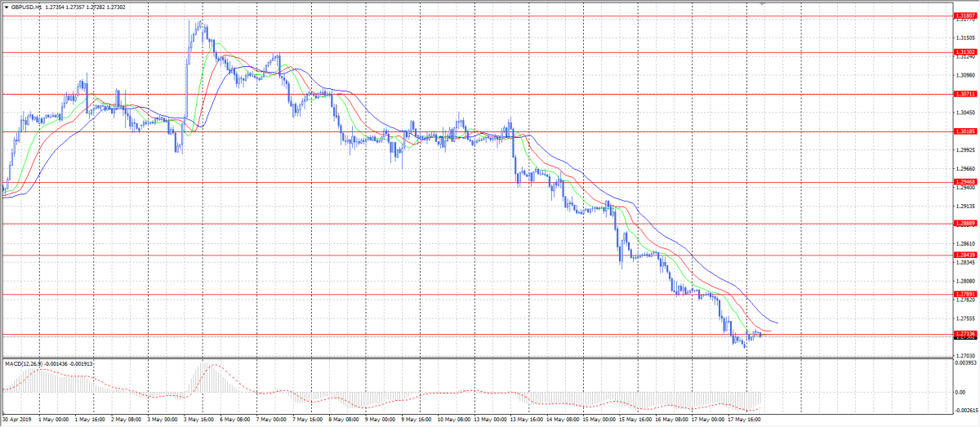980x427 pixels.
Task: Select the 1.31302 horizontal level label
Action: (964, 52)
